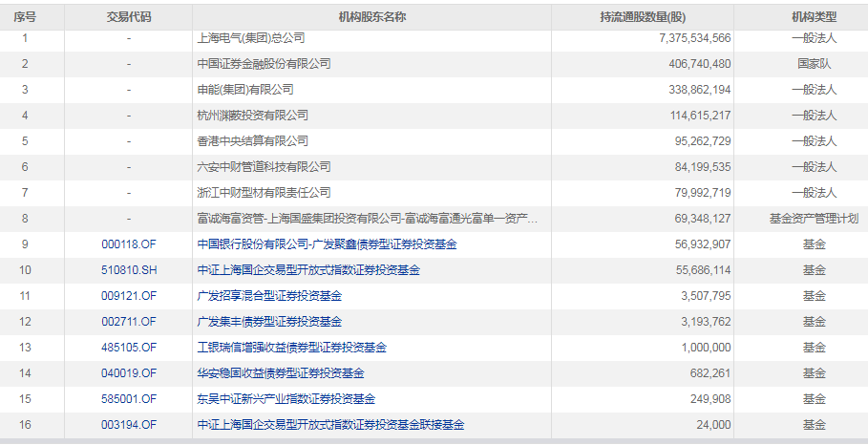The height and width of the screenshot is (445, 868).
Task: Click share count 406,740,480
Action: (700, 64)
